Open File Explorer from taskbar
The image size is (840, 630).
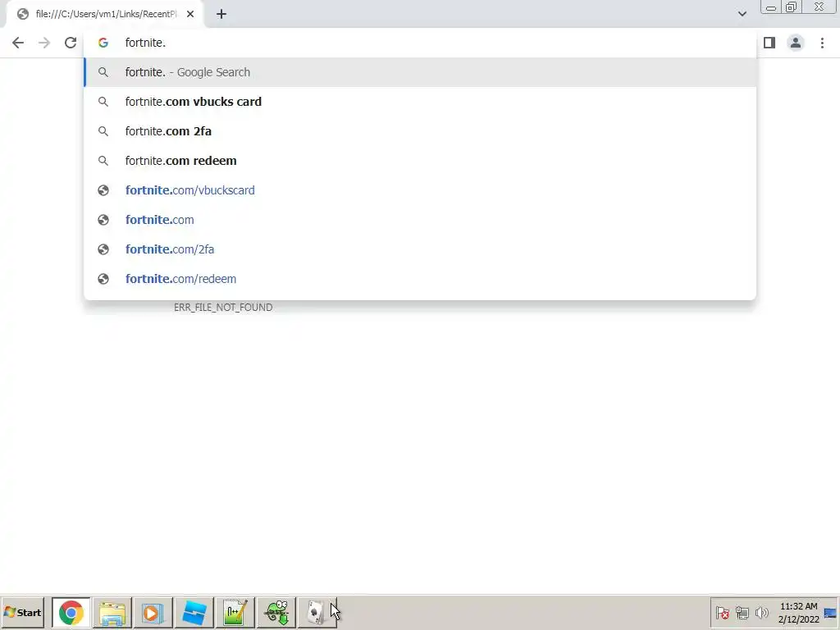[112, 612]
